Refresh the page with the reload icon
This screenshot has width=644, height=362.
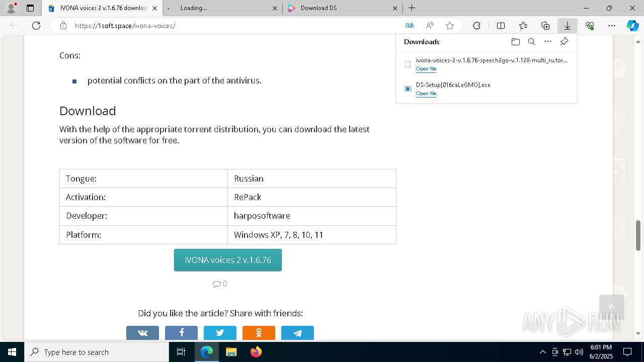pyautogui.click(x=36, y=26)
